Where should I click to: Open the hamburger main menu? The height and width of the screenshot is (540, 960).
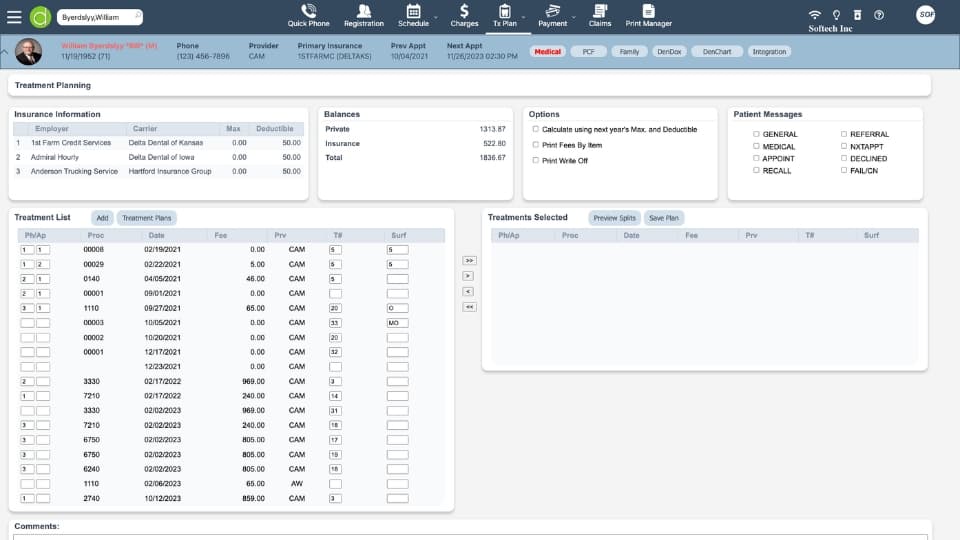tap(14, 16)
